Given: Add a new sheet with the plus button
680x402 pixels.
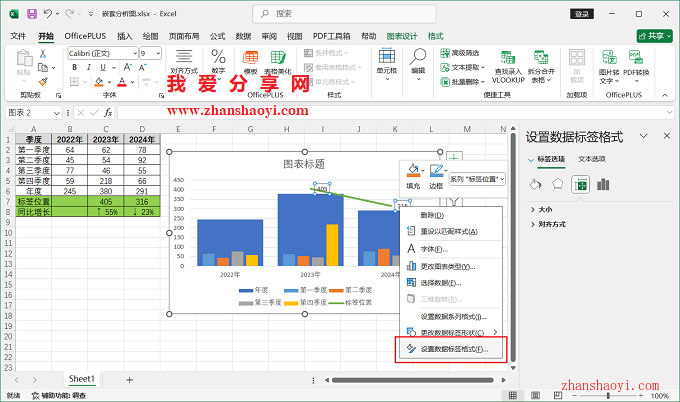Looking at the screenshot, I should coord(129,380).
